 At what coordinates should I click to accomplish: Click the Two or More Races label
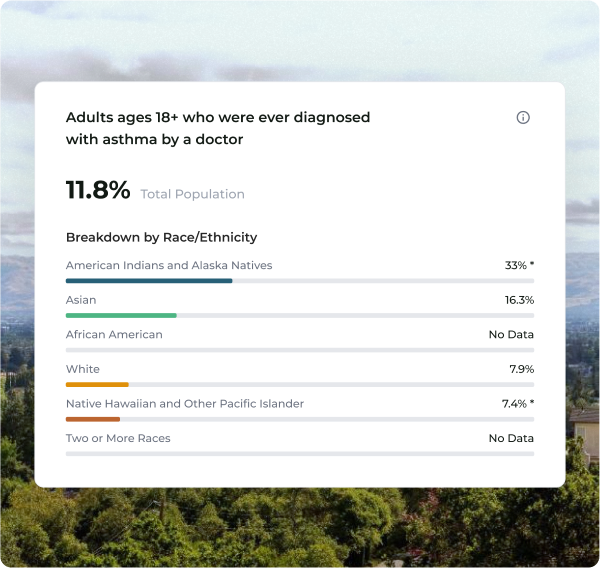tap(118, 438)
